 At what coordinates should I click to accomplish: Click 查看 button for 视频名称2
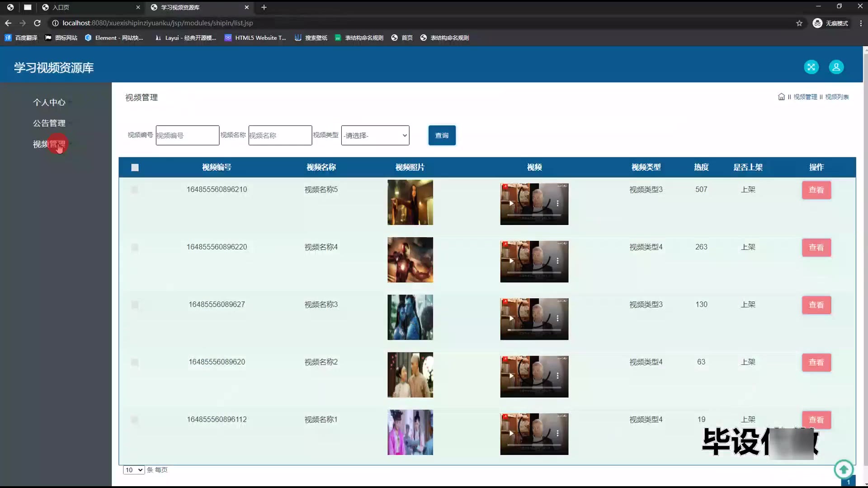coord(816,362)
